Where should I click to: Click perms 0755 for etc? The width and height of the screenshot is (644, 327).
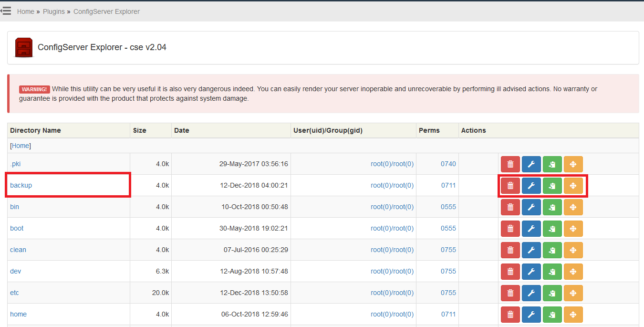tap(448, 293)
